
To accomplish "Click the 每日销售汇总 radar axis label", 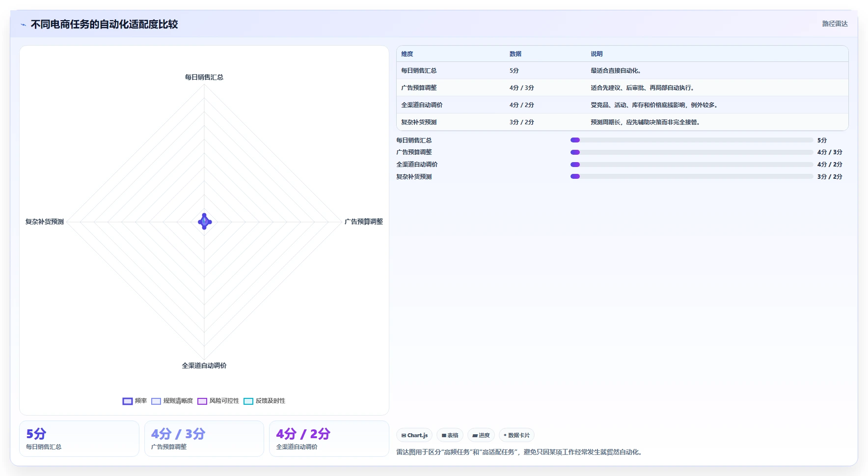I will point(204,77).
